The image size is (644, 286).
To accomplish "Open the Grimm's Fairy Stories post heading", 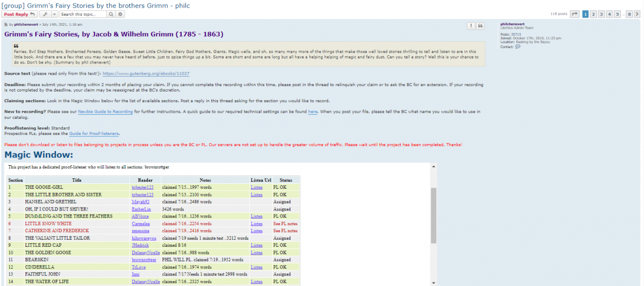I will coord(114,34).
